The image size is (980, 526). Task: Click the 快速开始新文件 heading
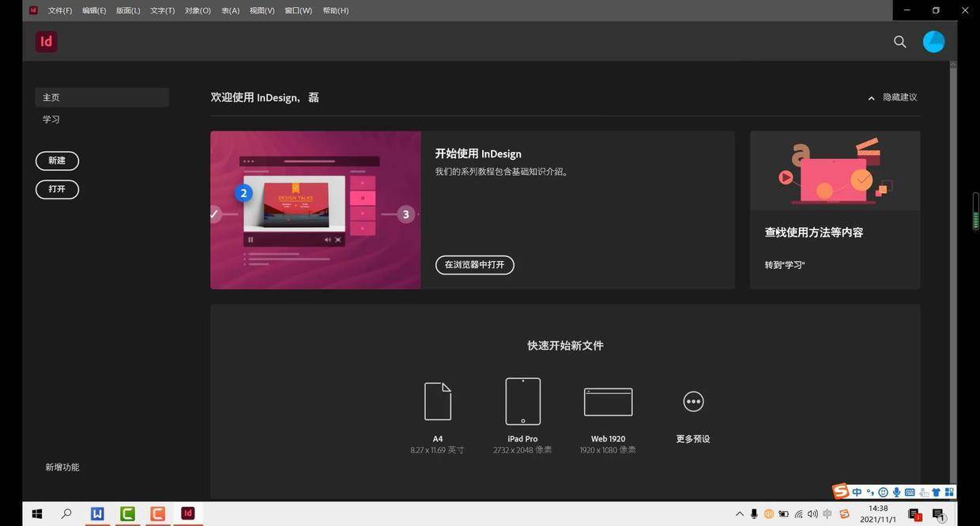[565, 346]
